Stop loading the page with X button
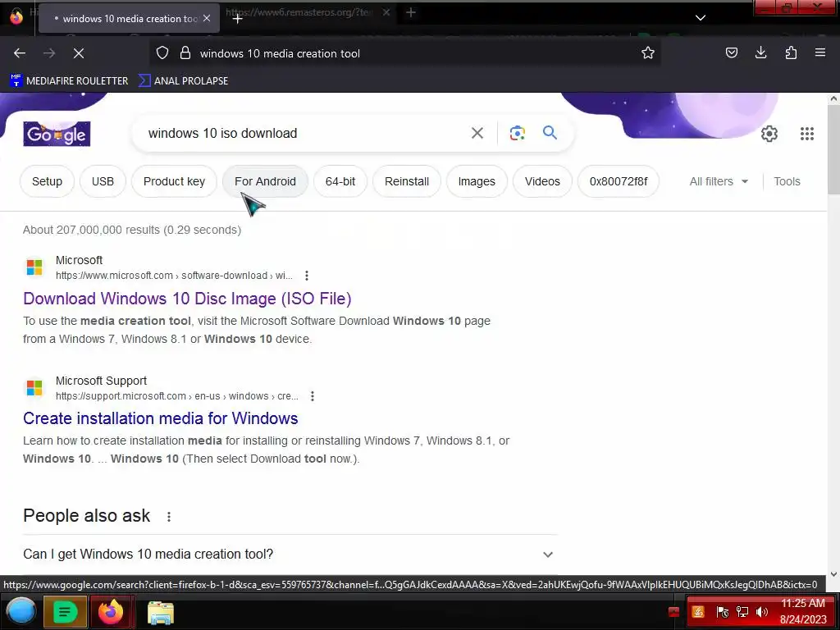Viewport: 840px width, 630px height. click(x=78, y=53)
